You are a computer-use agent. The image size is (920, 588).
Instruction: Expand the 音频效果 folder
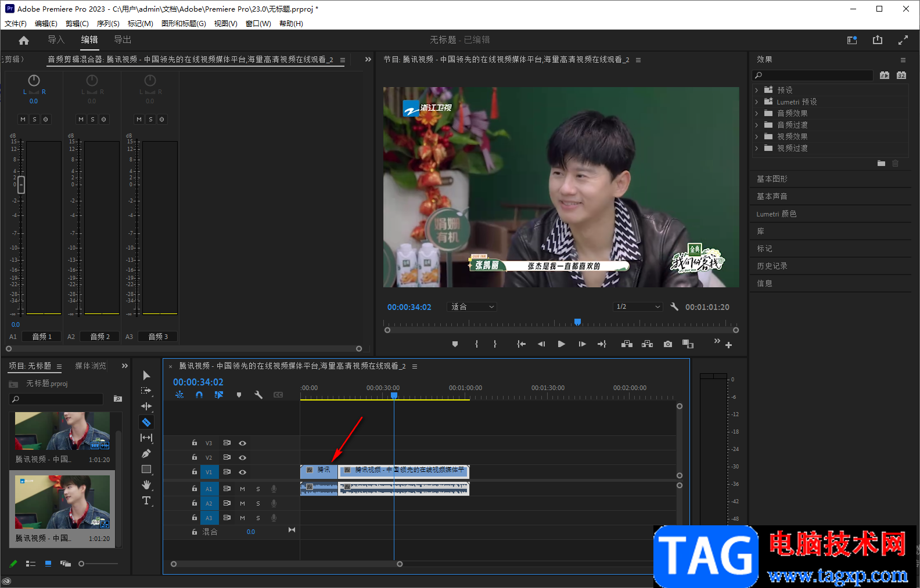[x=756, y=113]
